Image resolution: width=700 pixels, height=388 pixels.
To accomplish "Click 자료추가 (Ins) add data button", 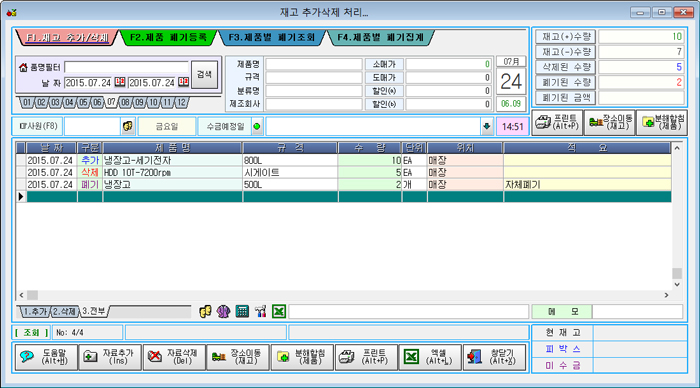I will [110, 357].
